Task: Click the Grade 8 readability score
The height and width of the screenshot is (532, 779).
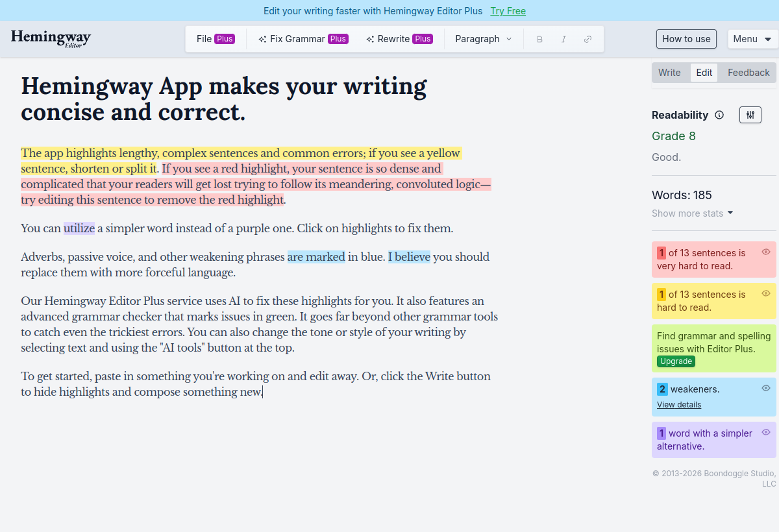Action: tap(674, 136)
